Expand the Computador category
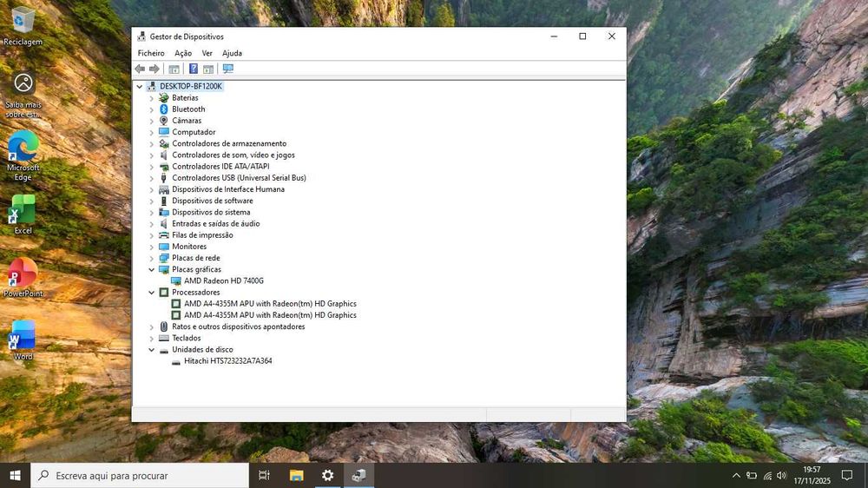The image size is (868, 488). tap(151, 132)
